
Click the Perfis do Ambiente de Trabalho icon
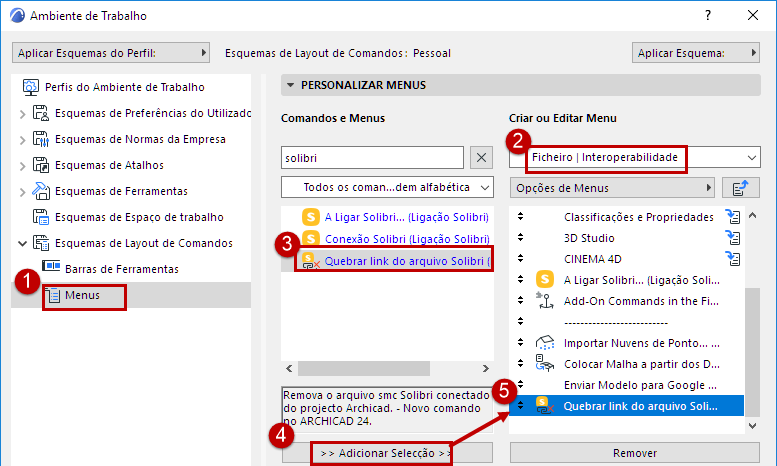click(31, 87)
